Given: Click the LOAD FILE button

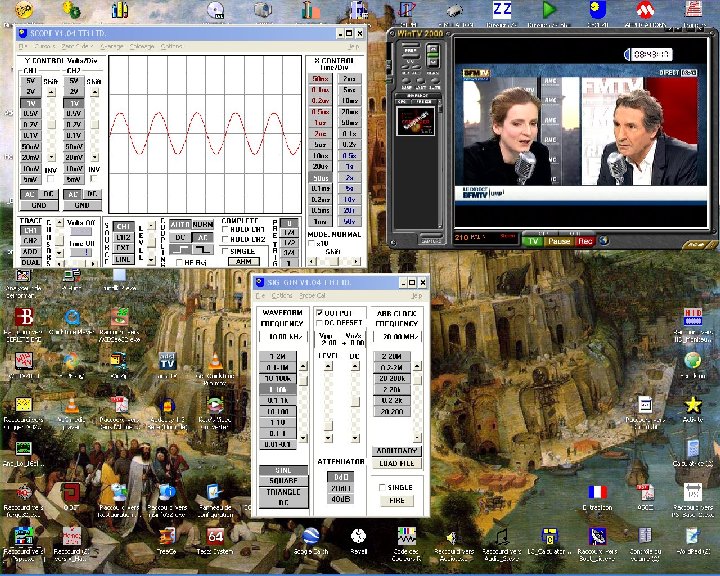Looking at the screenshot, I should (397, 463).
